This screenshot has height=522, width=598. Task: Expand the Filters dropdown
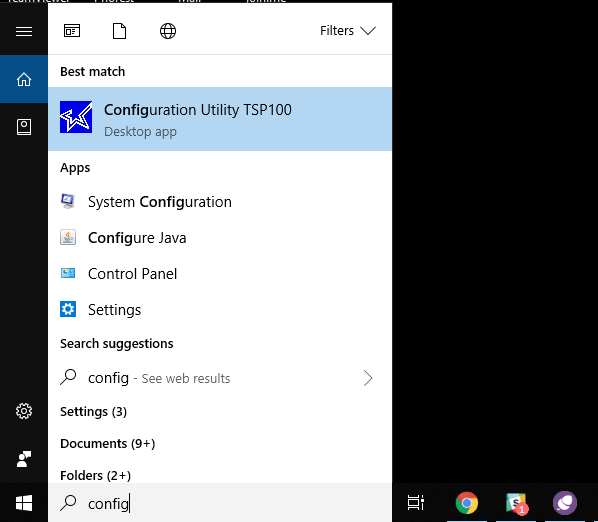coord(347,31)
